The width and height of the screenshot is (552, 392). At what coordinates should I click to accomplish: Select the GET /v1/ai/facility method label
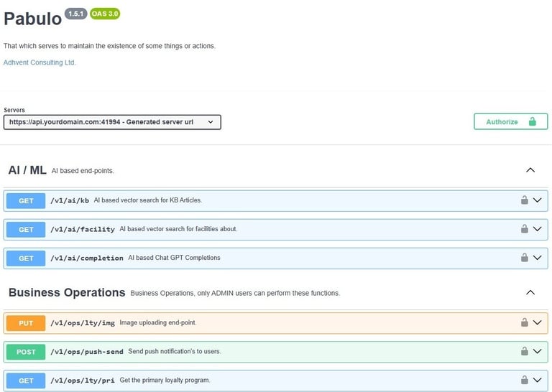[x=26, y=230]
